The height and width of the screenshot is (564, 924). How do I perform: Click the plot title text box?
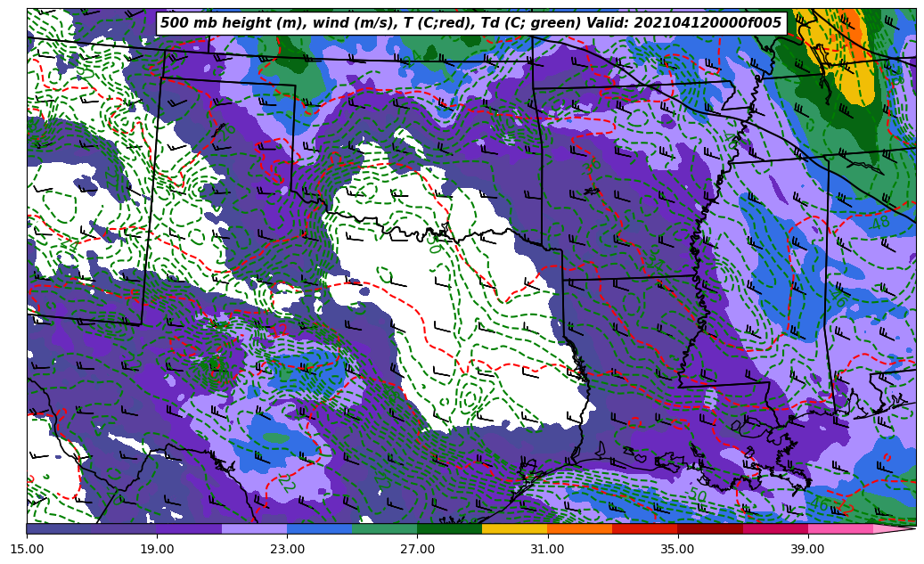click(x=470, y=23)
